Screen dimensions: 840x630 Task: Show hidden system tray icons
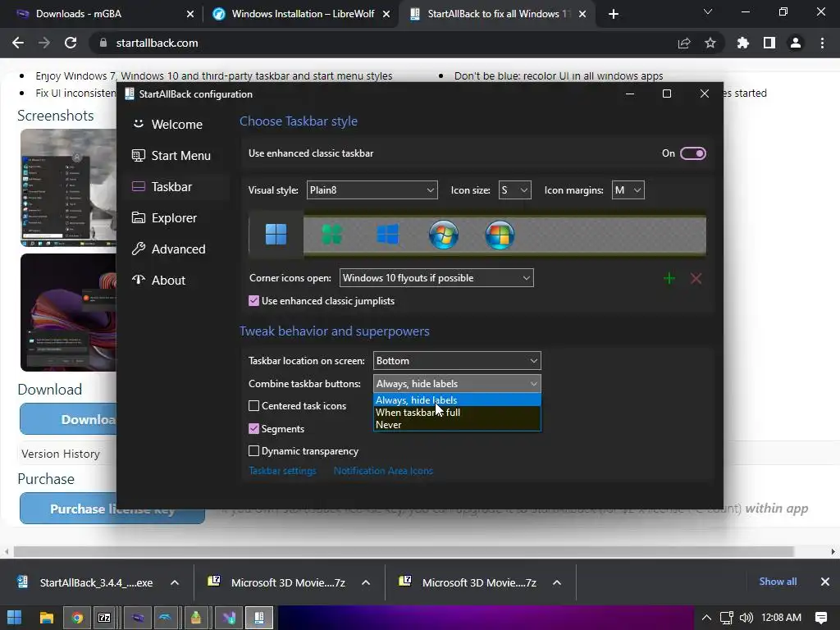click(x=706, y=618)
